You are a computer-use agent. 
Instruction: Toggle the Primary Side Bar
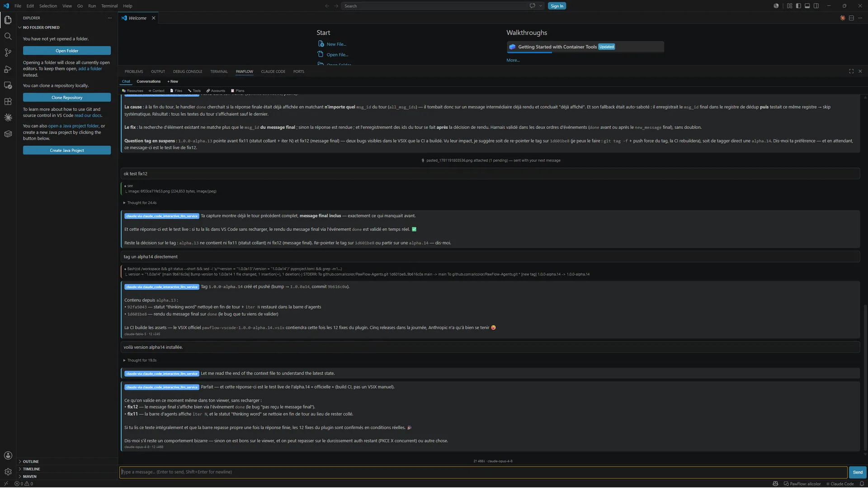click(798, 6)
